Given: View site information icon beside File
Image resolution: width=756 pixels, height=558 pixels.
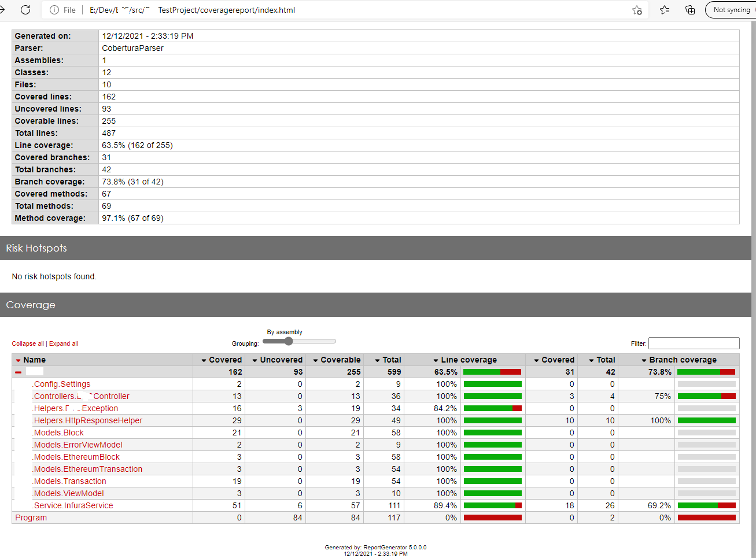Looking at the screenshot, I should 54,10.
